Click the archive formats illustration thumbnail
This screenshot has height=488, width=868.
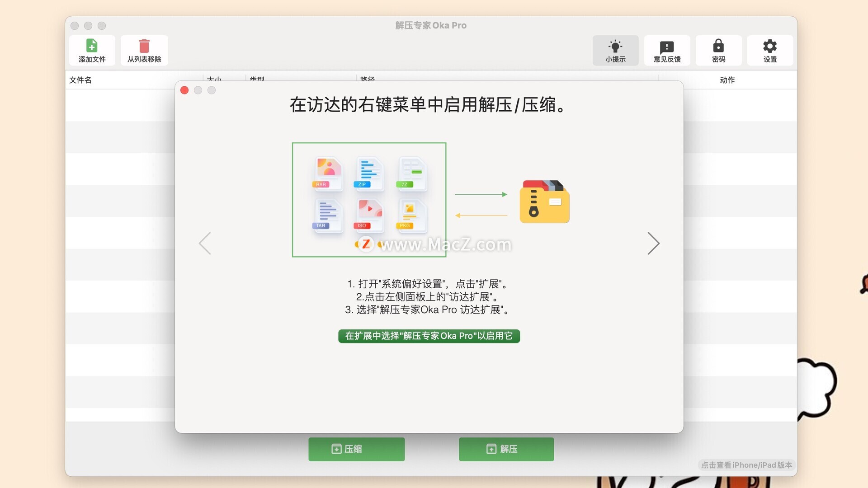(369, 200)
